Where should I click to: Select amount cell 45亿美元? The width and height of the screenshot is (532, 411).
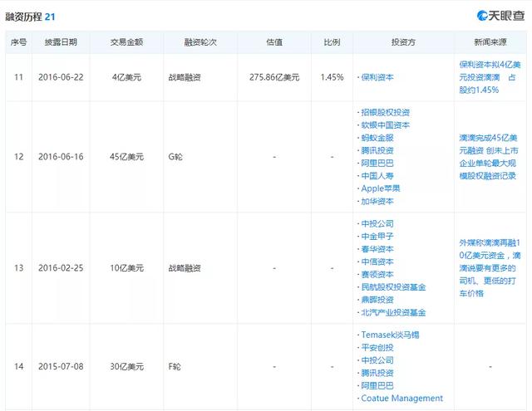(126, 157)
